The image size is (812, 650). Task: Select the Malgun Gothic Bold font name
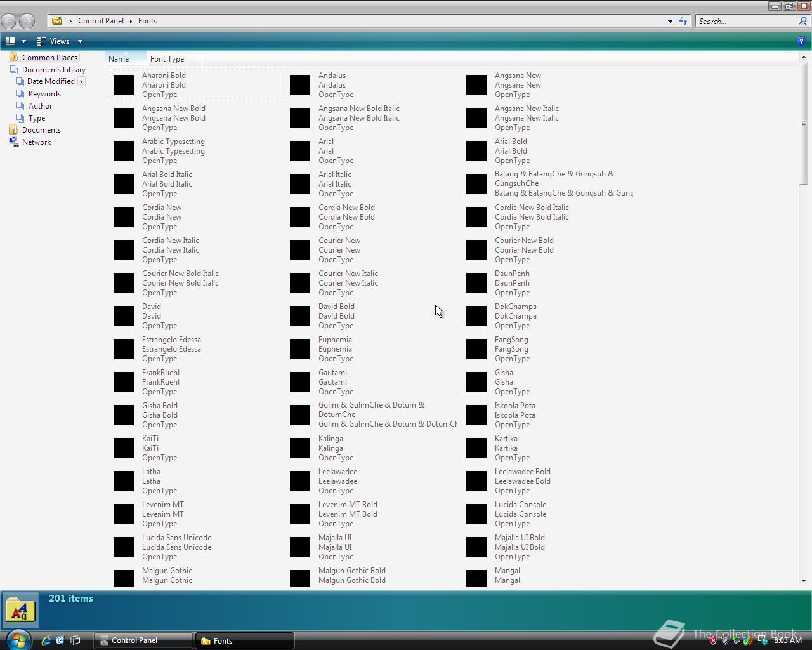[x=351, y=571]
